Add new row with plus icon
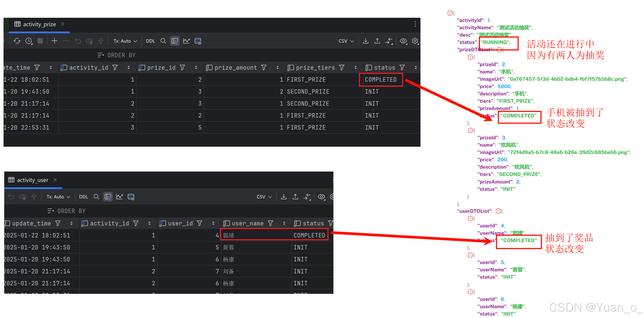The height and width of the screenshot is (318, 644). pos(54,41)
